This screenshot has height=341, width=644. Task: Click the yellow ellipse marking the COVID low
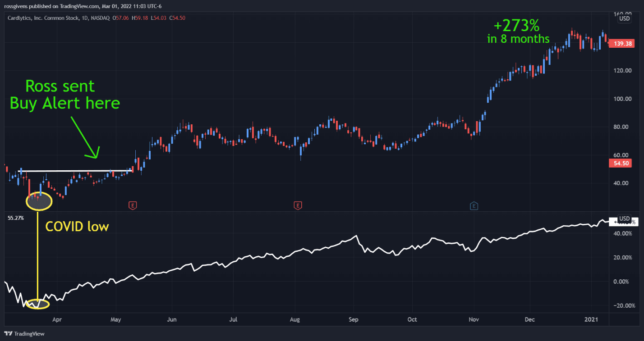point(39,202)
